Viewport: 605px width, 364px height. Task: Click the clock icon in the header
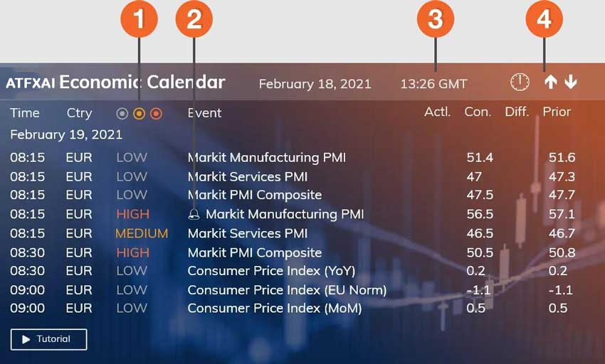coord(520,82)
